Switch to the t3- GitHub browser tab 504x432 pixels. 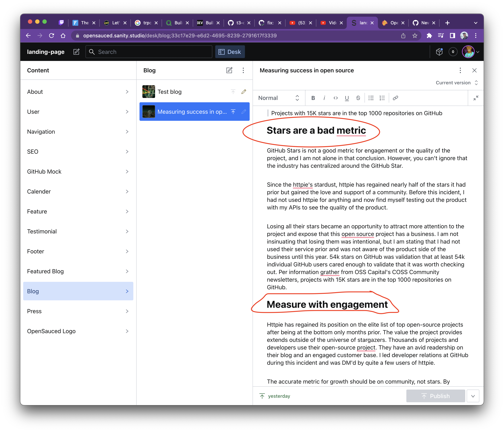(239, 23)
